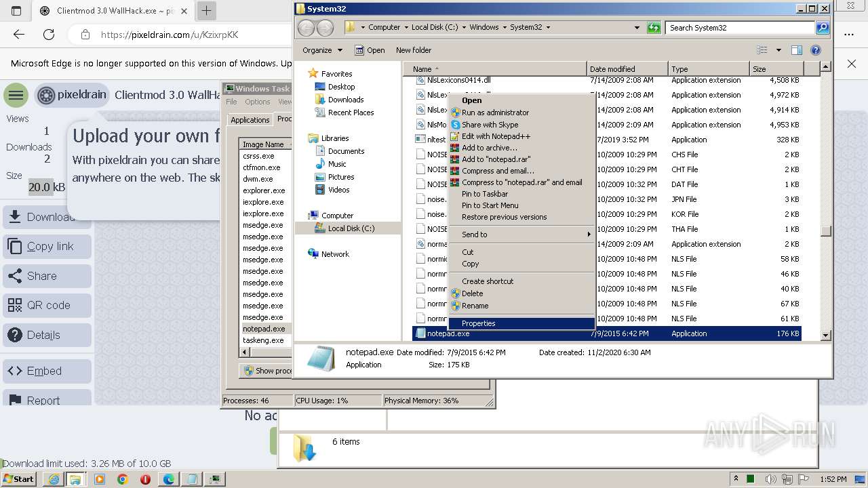Select Share with Skype entry
The width and height of the screenshot is (868, 488).
490,125
